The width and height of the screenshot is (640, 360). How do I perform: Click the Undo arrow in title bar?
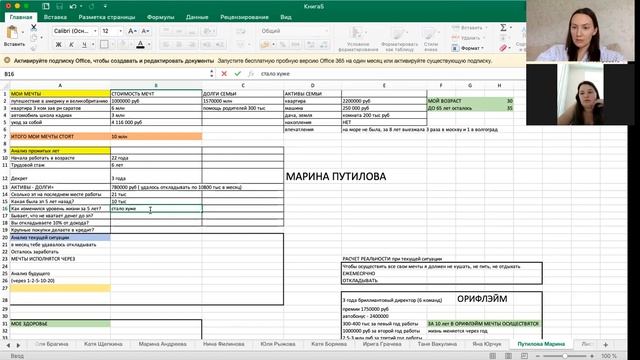[x=73, y=6]
